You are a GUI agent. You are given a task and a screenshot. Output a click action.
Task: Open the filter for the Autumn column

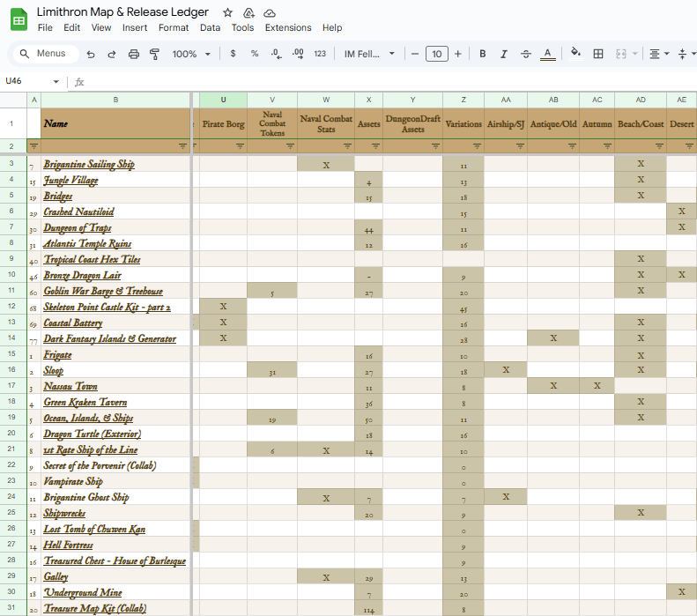607,146
